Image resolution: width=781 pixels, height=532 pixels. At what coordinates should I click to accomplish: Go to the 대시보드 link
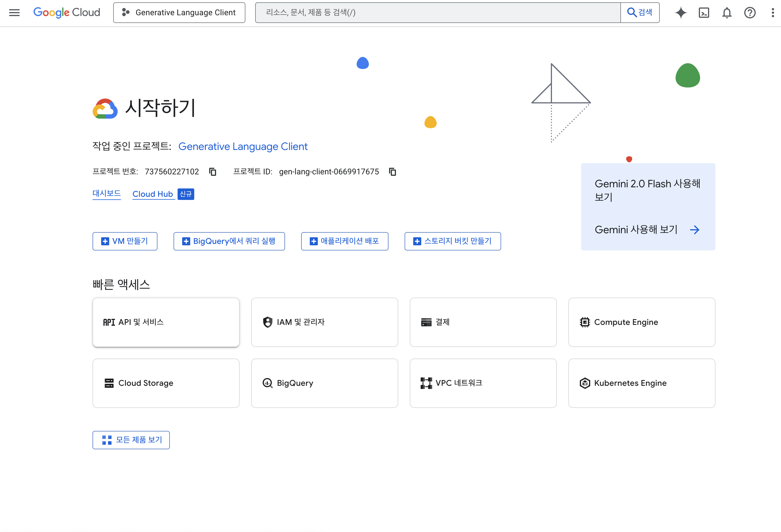click(x=107, y=194)
